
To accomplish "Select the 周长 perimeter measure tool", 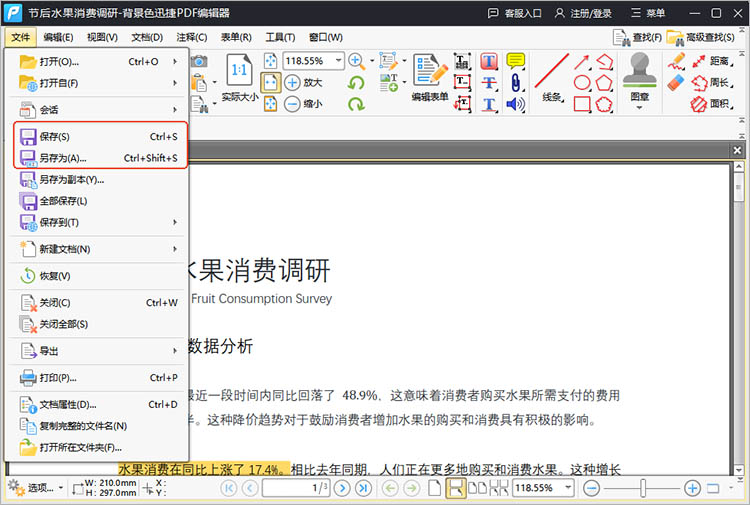I will tap(713, 83).
